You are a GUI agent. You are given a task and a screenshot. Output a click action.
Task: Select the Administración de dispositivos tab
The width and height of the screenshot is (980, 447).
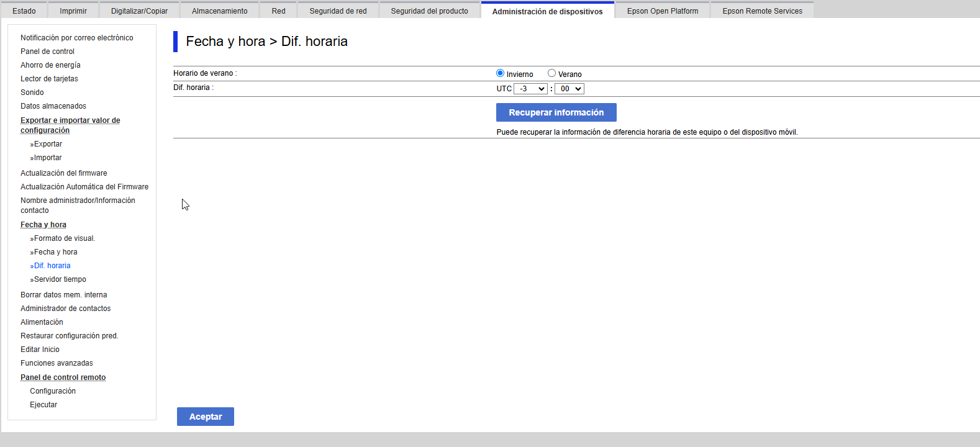[547, 11]
